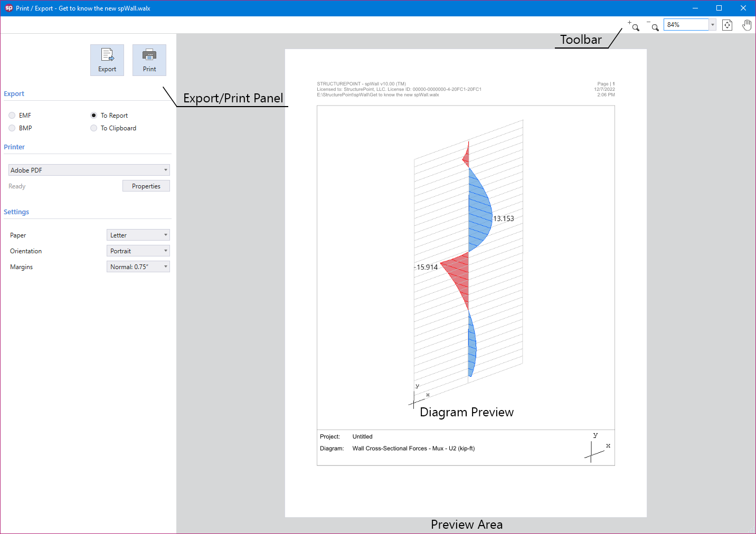Click the 13.153 moment value on diagram
Image resolution: width=756 pixels, height=534 pixels.
[503, 218]
